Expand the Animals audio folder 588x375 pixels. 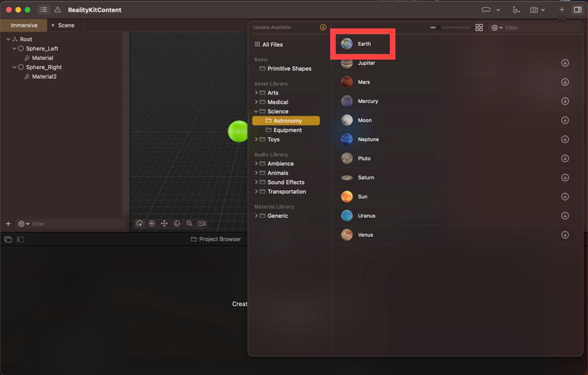coord(256,173)
